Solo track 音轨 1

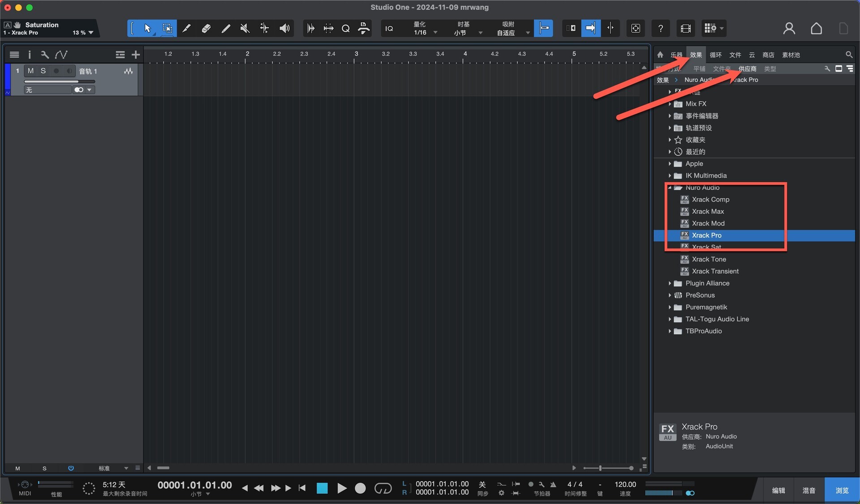pos(43,71)
